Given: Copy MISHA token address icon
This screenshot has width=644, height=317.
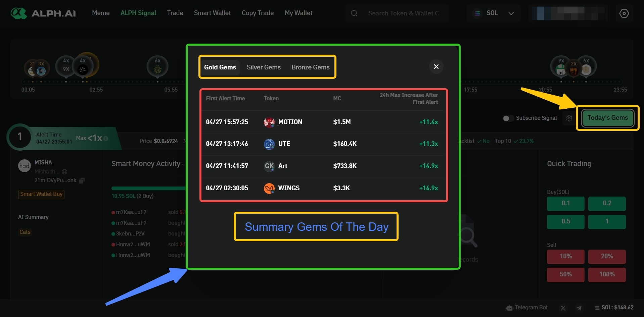Looking at the screenshot, I should 82,180.
